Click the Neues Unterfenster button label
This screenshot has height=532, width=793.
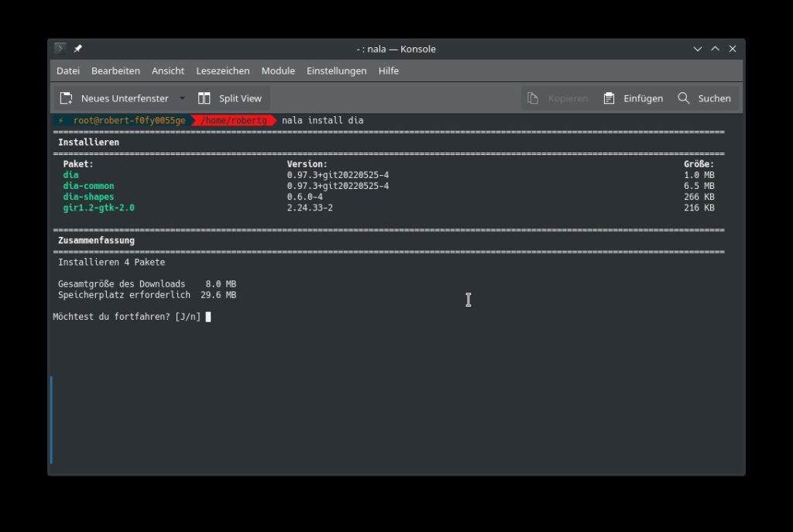(x=125, y=98)
